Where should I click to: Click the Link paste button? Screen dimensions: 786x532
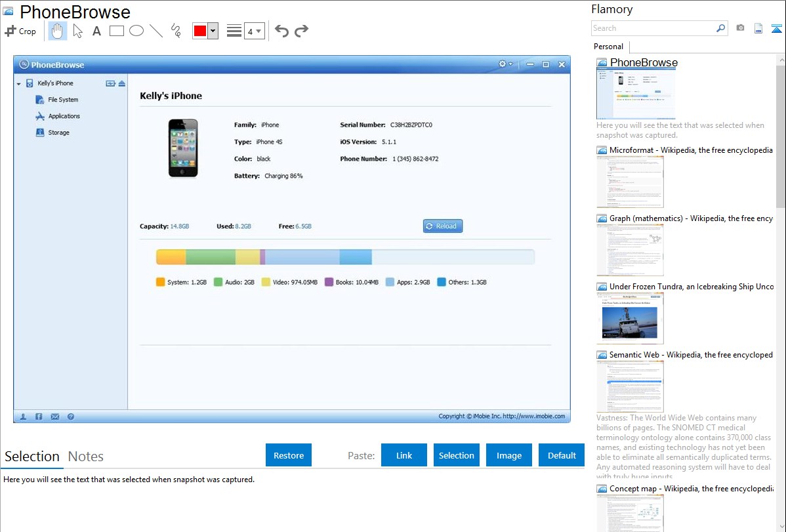(x=404, y=455)
